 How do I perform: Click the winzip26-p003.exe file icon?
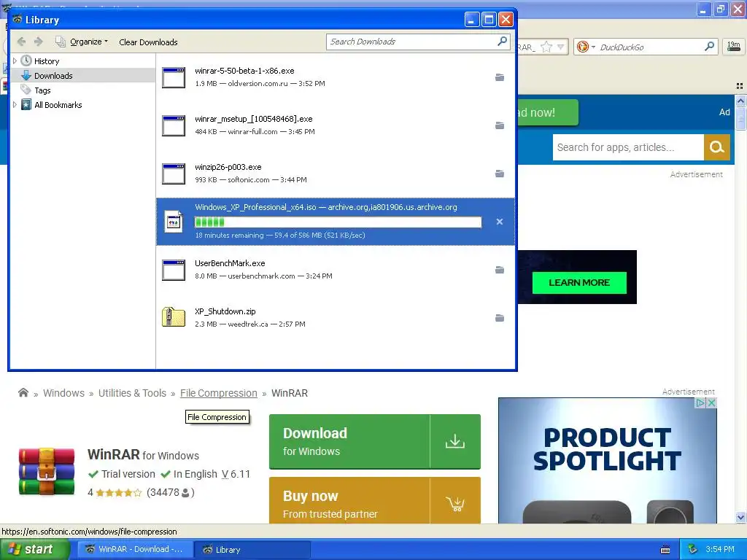174,174
